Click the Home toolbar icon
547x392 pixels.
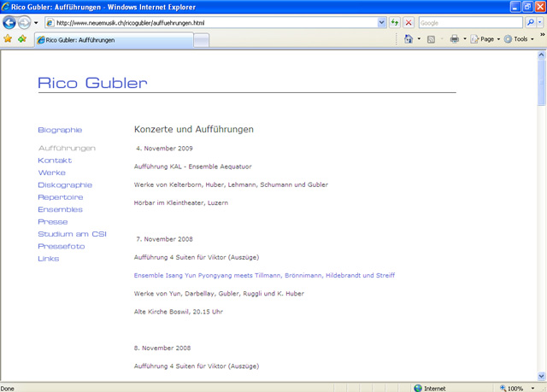(409, 39)
